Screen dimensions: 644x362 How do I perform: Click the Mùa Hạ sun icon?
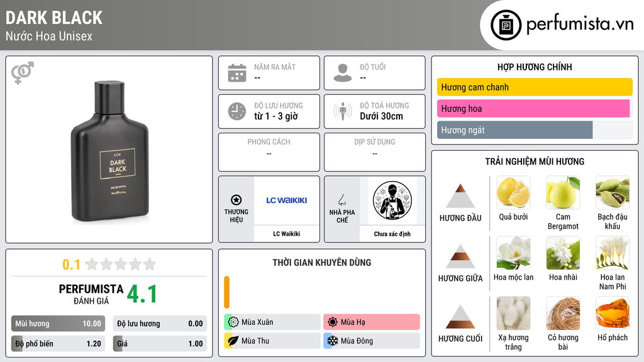(x=333, y=322)
